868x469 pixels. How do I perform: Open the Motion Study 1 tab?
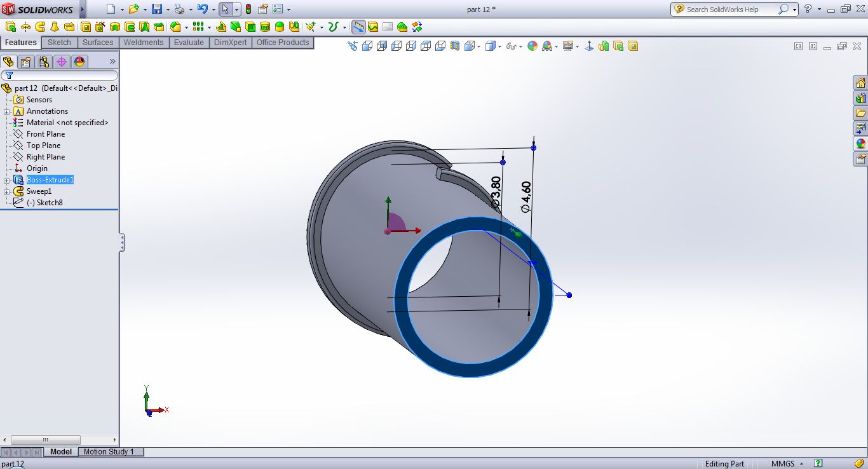pos(109,452)
